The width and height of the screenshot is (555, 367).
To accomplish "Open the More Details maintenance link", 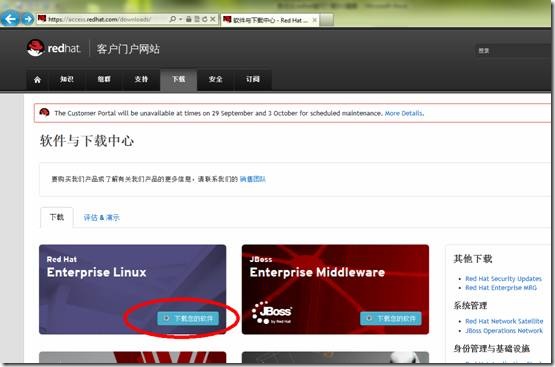I will 404,113.
